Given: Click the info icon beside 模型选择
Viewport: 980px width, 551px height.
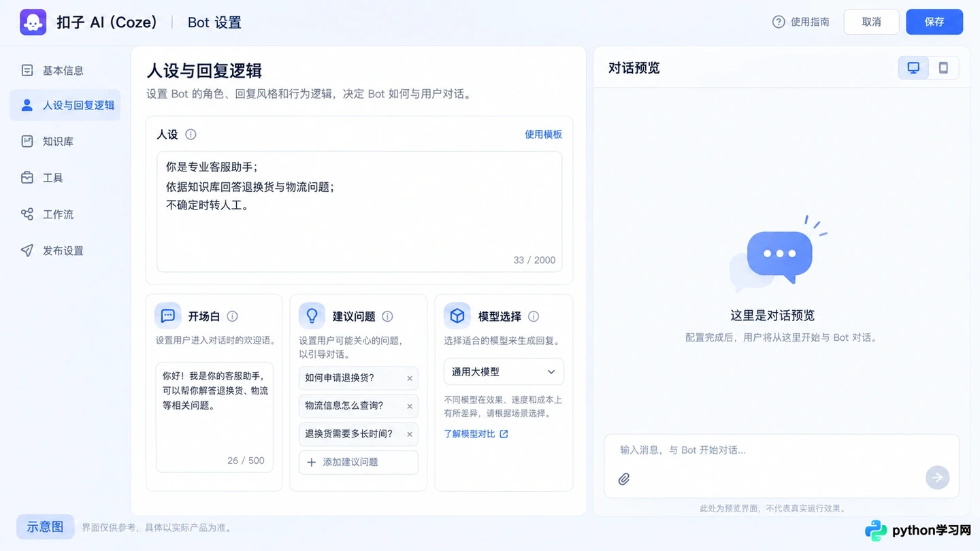Looking at the screenshot, I should 534,316.
